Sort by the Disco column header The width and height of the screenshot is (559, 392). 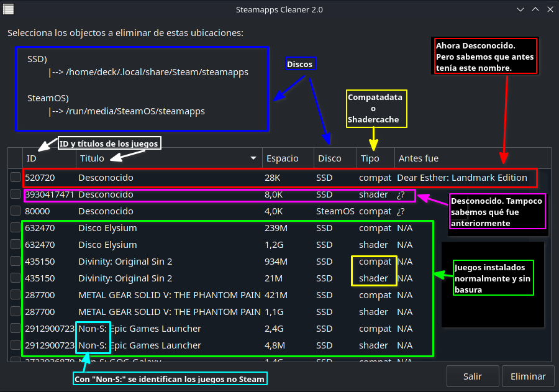coord(335,158)
